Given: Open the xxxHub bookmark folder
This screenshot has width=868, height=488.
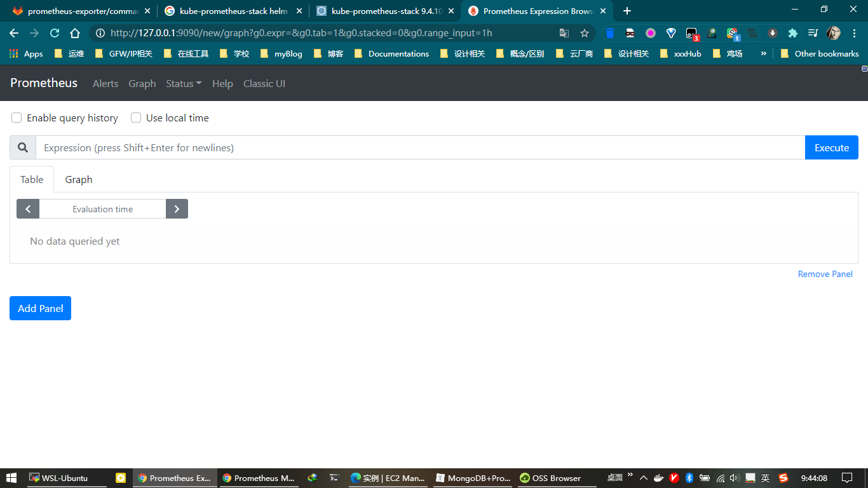Looking at the screenshot, I should 681,53.
